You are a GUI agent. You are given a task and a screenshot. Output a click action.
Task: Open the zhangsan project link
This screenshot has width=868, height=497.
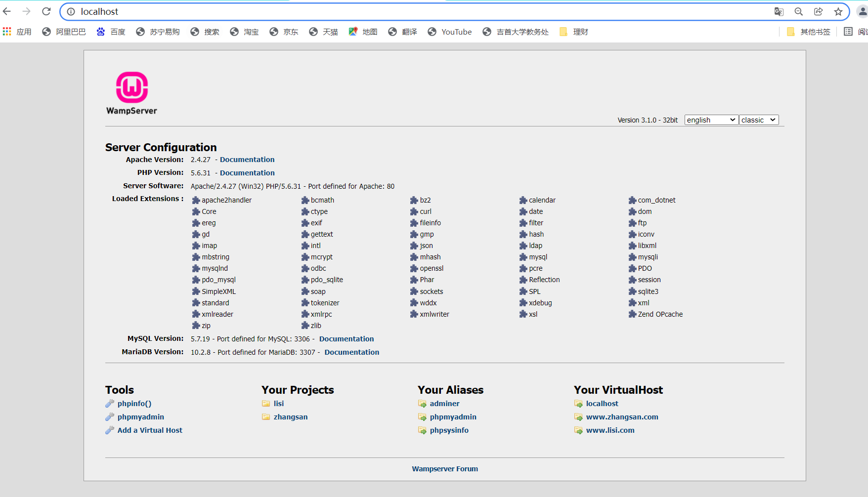(291, 417)
